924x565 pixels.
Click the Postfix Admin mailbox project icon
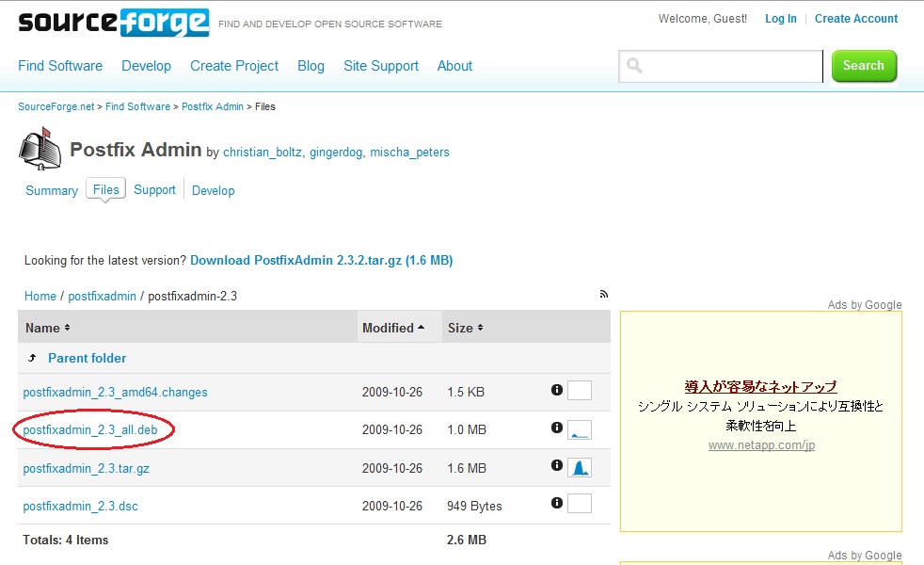point(40,150)
